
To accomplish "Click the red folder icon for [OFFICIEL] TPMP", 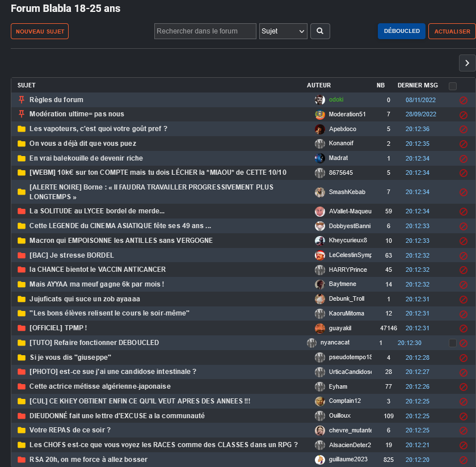I will point(22,328).
